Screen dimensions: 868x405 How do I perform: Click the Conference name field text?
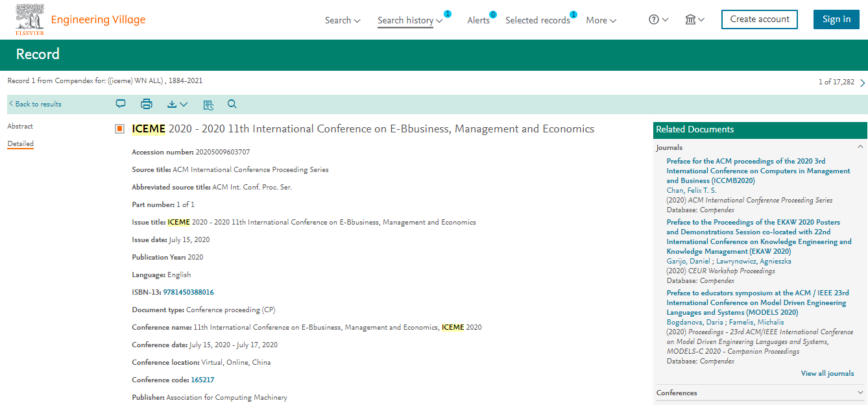tap(337, 327)
